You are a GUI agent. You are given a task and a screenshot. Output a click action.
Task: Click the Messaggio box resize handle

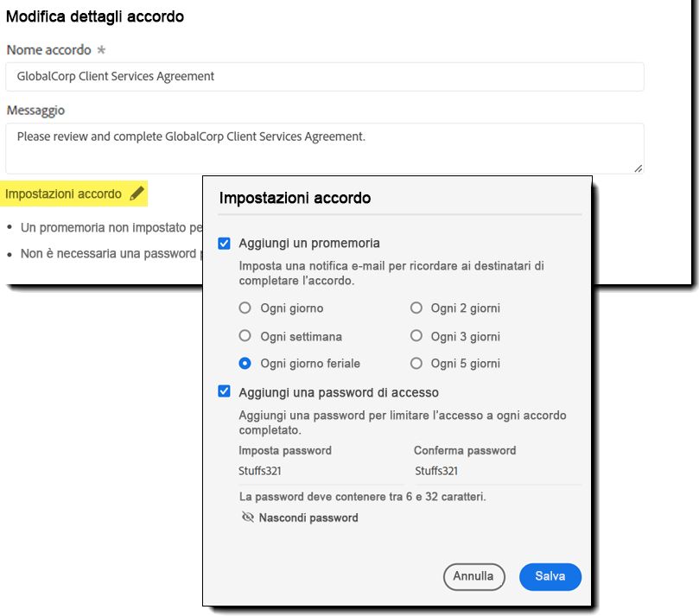click(x=638, y=168)
